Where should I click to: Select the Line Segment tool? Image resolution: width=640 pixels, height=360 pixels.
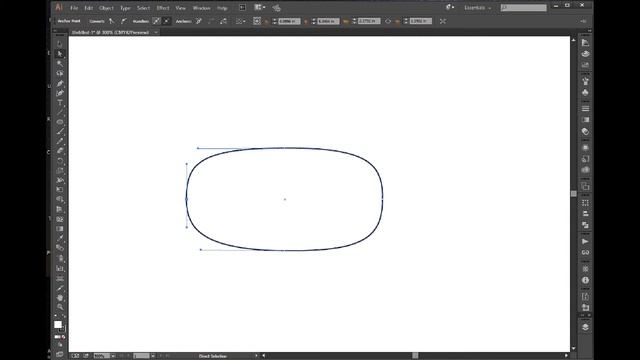pyautogui.click(x=60, y=112)
